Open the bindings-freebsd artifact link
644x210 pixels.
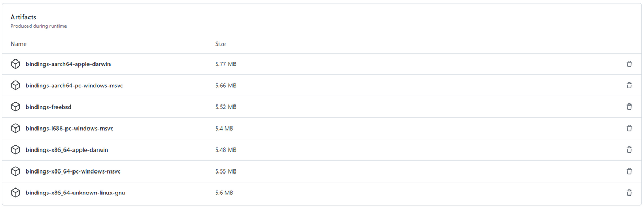coord(48,107)
